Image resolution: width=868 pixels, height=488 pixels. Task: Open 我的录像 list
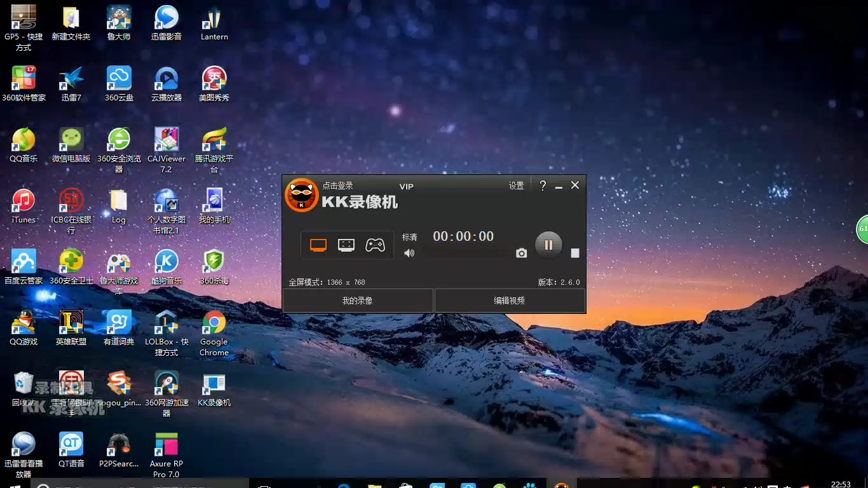358,301
